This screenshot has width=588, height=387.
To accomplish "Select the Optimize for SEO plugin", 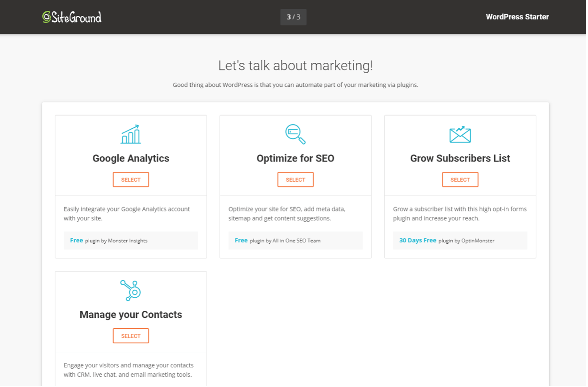I will tap(295, 179).
